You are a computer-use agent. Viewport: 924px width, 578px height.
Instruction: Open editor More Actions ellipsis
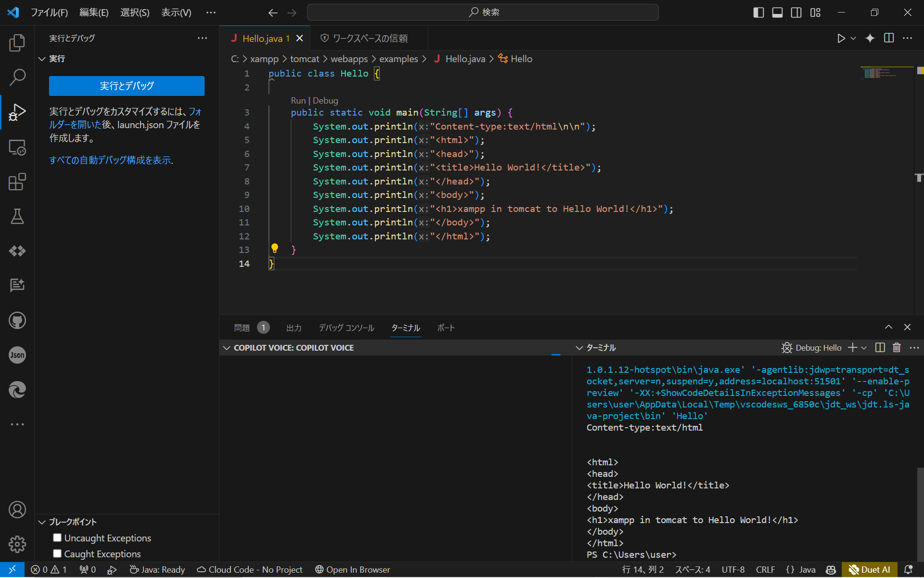[908, 38]
